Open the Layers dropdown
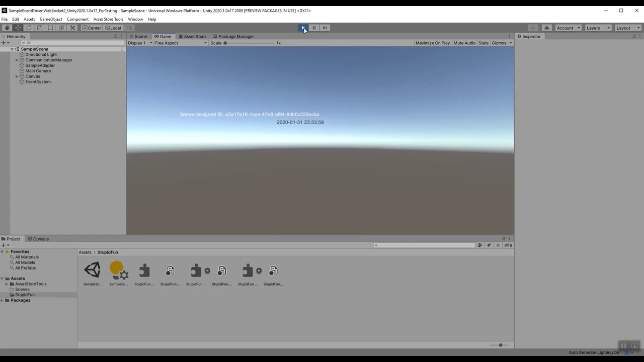Viewport: 644px width, 362px height. coord(597,28)
